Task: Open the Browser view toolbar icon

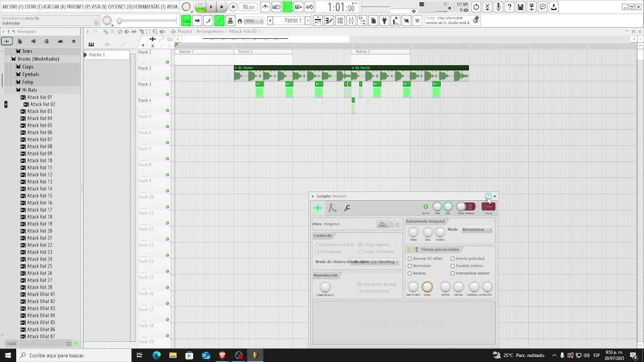Action: tap(362, 21)
